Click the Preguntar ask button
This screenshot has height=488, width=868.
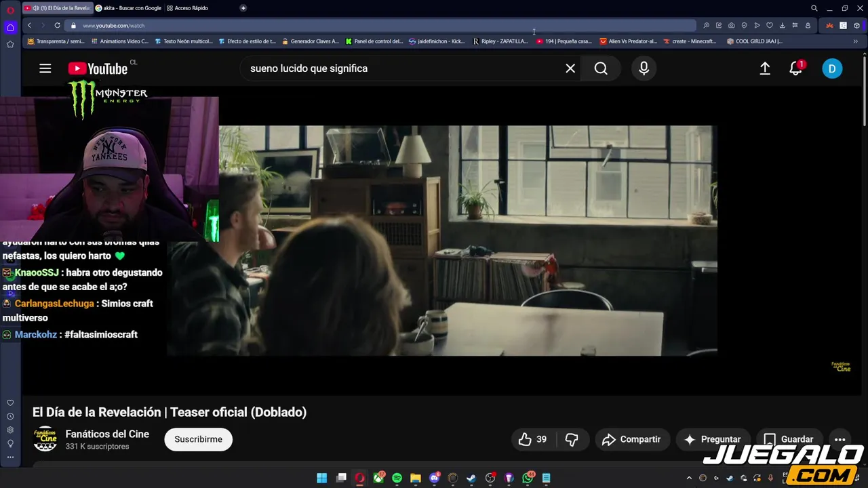point(713,439)
